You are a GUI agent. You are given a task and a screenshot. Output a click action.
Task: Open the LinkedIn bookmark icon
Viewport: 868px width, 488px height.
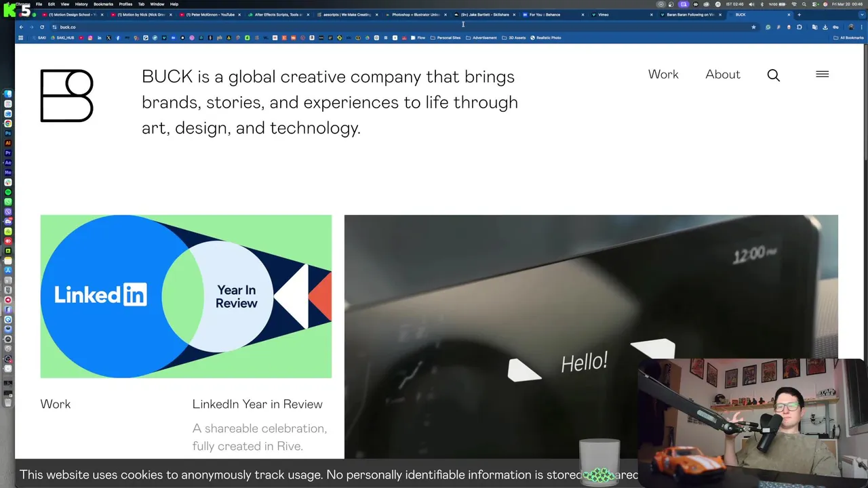click(99, 38)
